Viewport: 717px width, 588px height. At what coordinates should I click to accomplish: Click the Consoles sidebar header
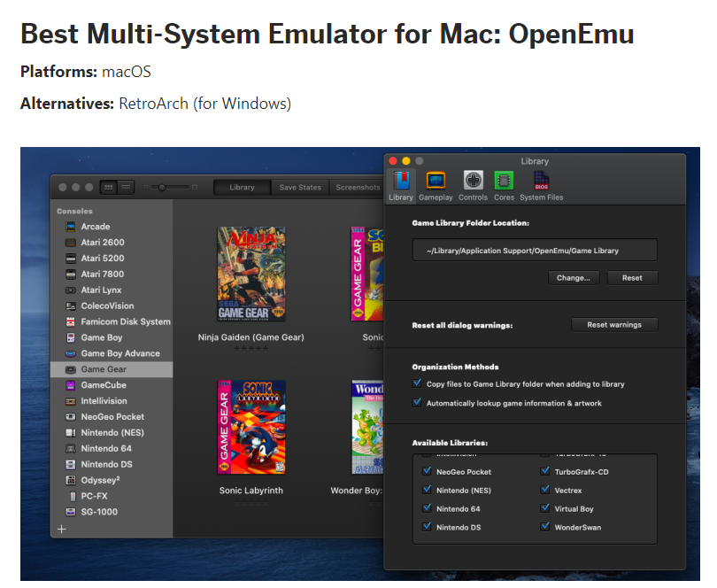[74, 211]
